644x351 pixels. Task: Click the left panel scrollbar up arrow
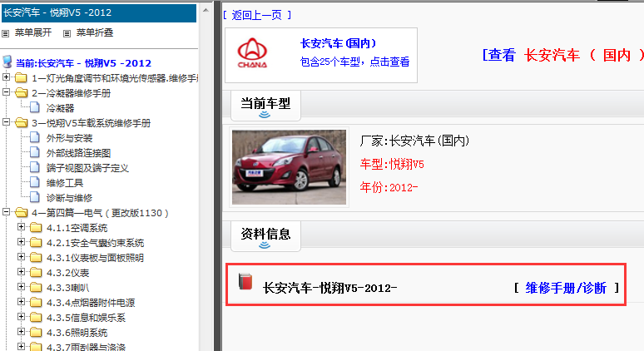tap(206, 10)
